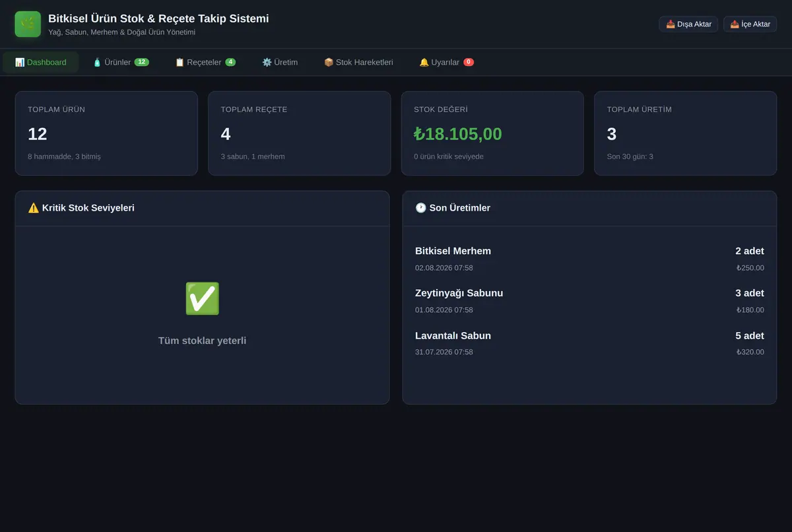Click the "8 hammadde, 3 bitmiş" subtitle

pyautogui.click(x=65, y=156)
